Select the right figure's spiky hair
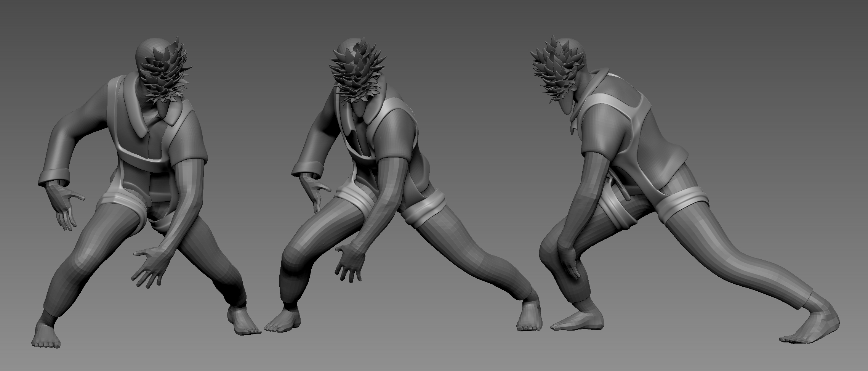 (x=554, y=72)
